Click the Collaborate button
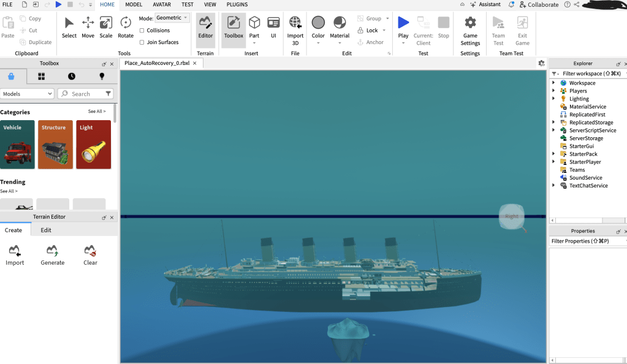Image resolution: width=627 pixels, height=364 pixels. pos(539,4)
